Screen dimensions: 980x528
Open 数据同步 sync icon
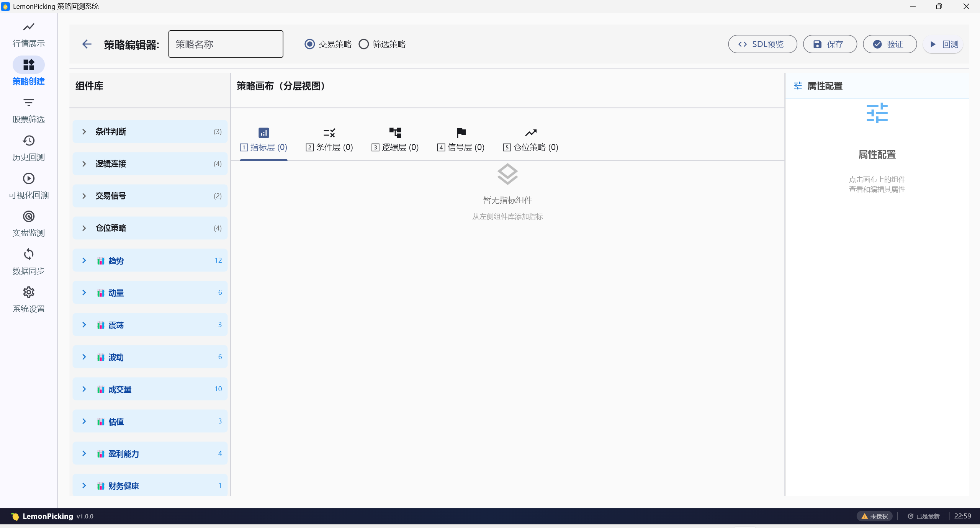click(29, 255)
